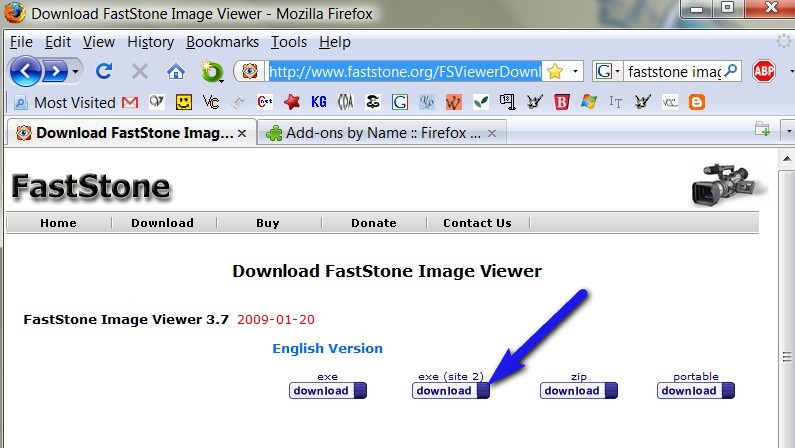Viewport: 795px width, 448px height.
Task: Open the Help menu
Action: [x=335, y=42]
